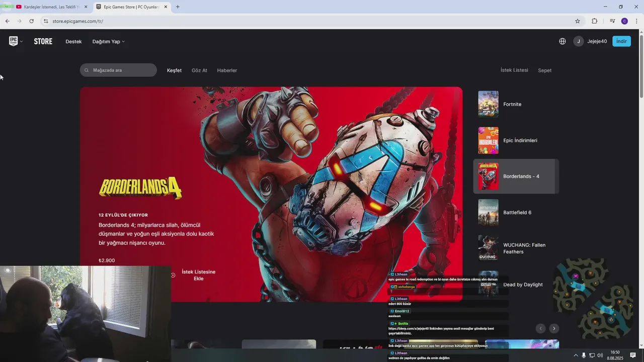Viewport: 644px width, 362px height.
Task: Go back with browser back arrow
Action: click(x=7, y=21)
